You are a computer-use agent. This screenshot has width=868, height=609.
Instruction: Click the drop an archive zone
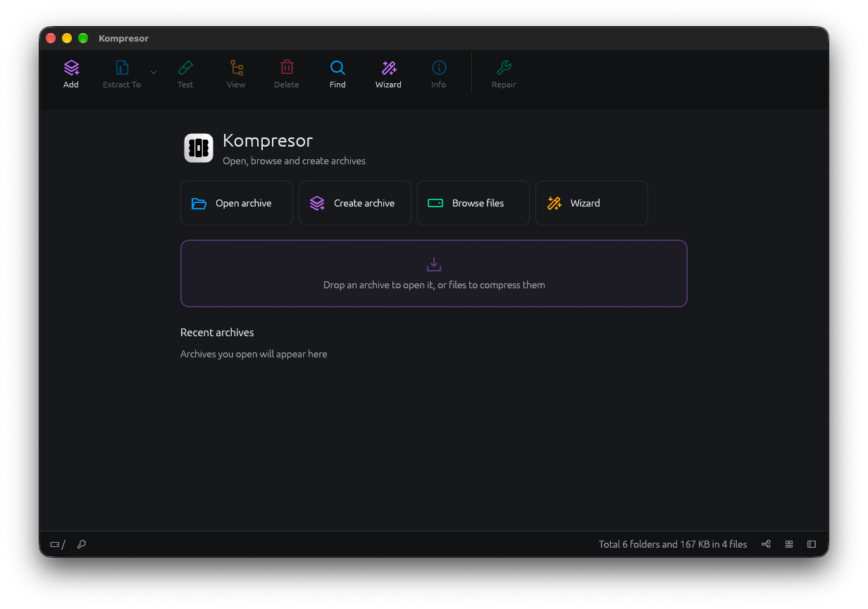pyautogui.click(x=434, y=273)
